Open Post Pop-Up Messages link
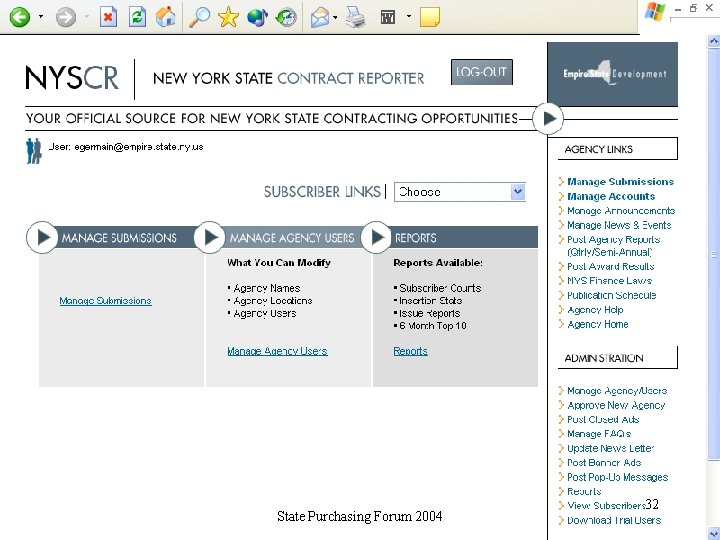720x540 pixels. tap(618, 477)
